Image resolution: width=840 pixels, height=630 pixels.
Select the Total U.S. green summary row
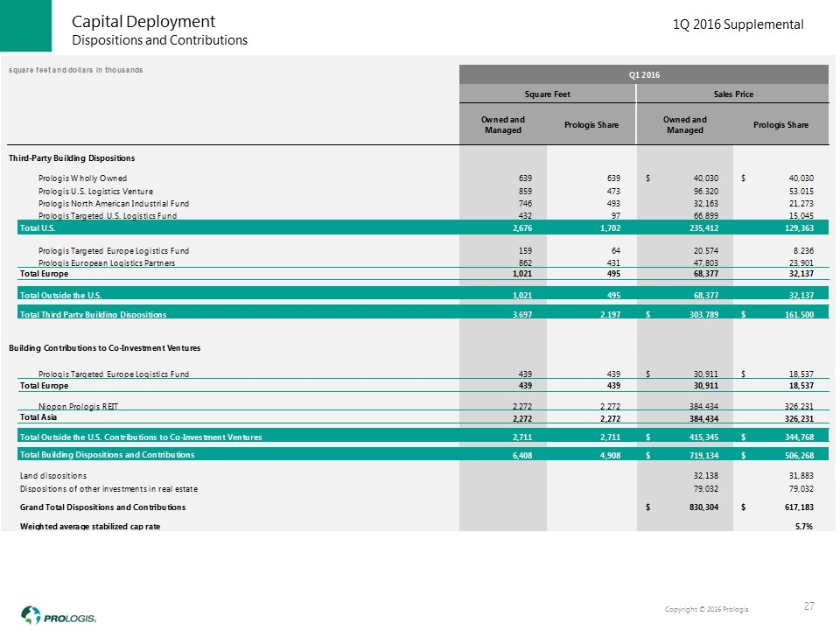418,227
